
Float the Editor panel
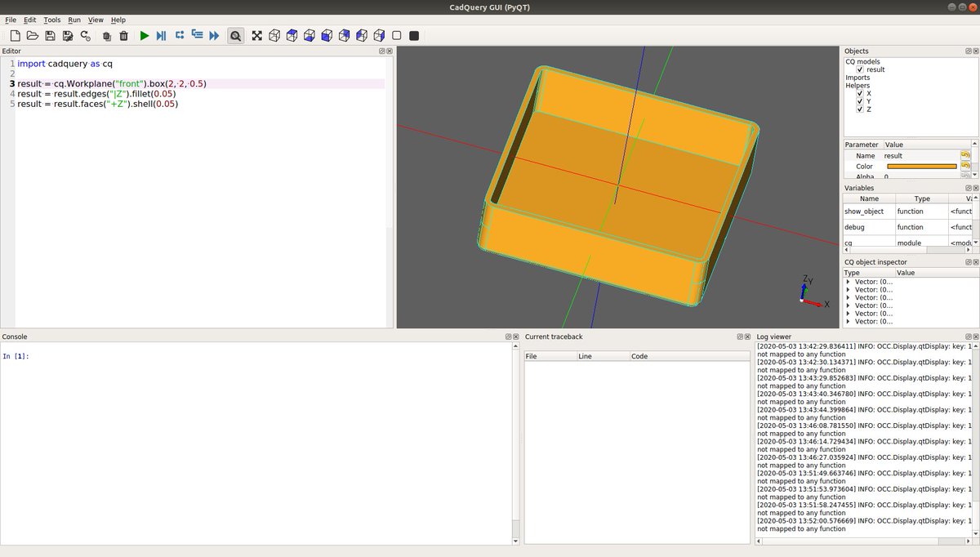click(382, 51)
